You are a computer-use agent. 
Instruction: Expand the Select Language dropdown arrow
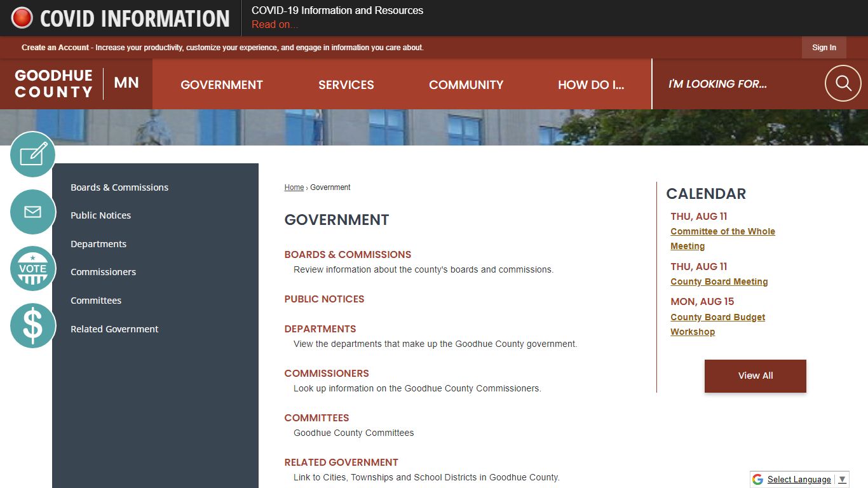(x=842, y=479)
